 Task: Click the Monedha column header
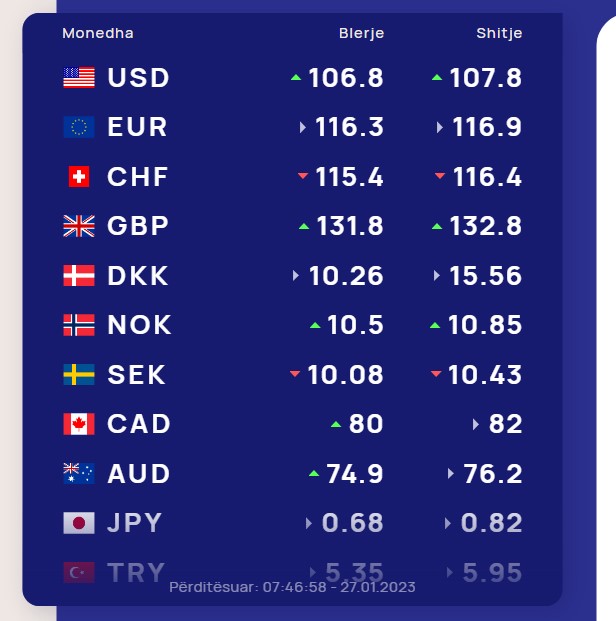98,33
